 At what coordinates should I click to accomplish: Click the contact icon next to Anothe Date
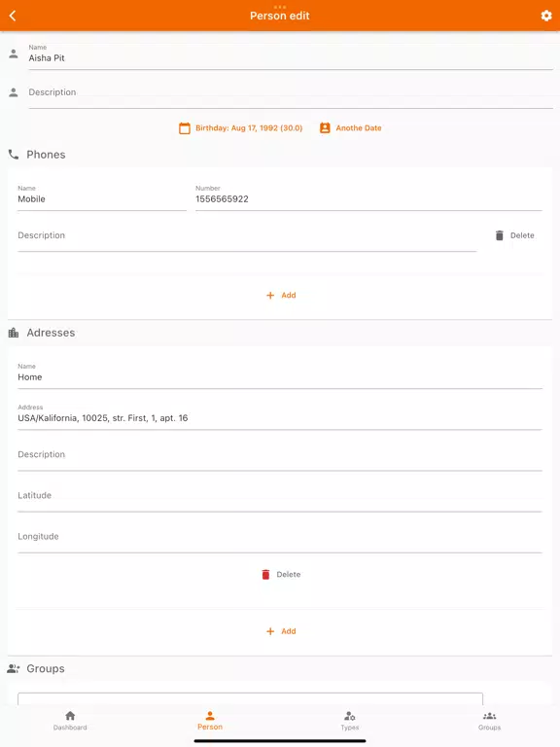[325, 127]
